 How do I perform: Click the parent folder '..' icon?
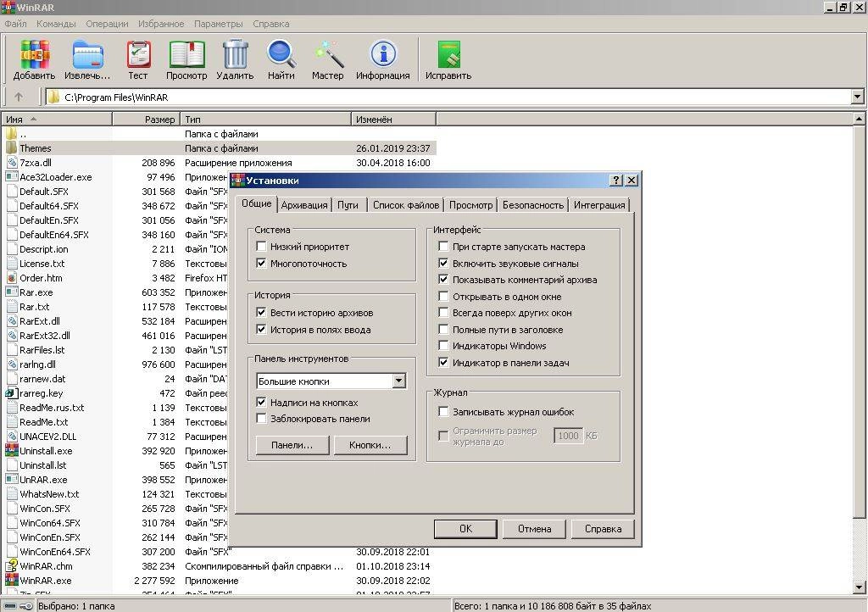[12, 134]
